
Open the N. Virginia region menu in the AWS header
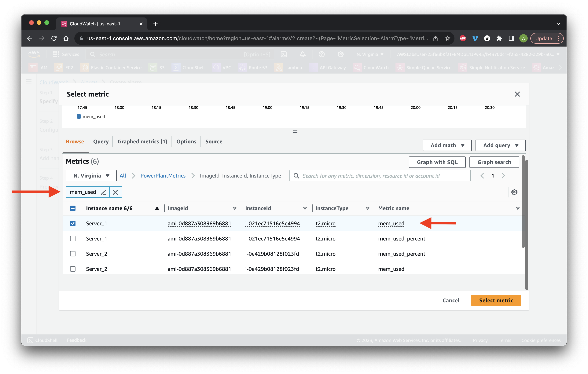click(x=370, y=54)
